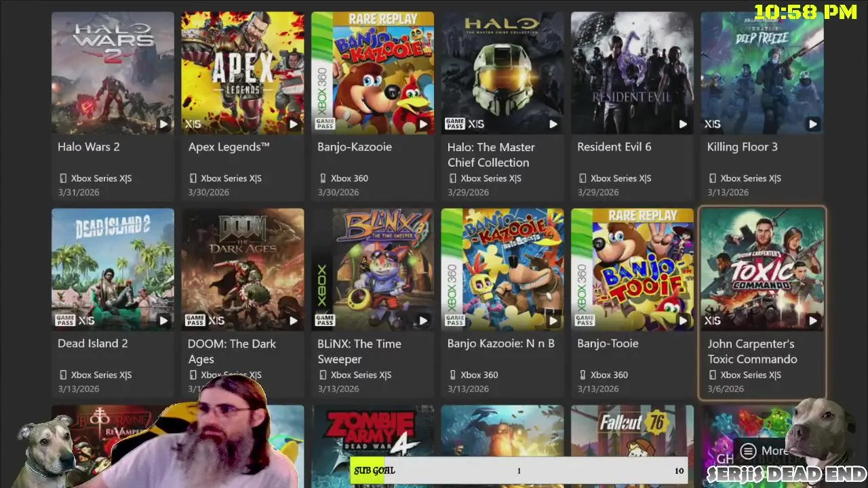Click Halo: The Master Chief Collection title

pos(491,155)
